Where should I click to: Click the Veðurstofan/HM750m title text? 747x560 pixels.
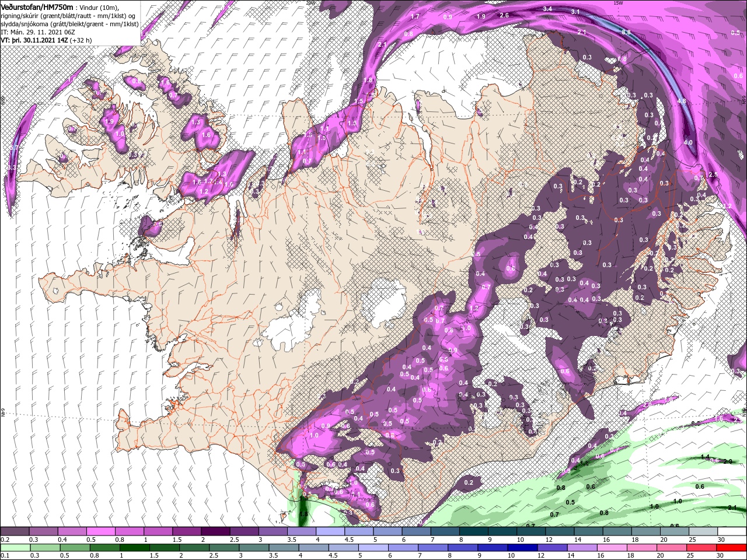(37, 6)
